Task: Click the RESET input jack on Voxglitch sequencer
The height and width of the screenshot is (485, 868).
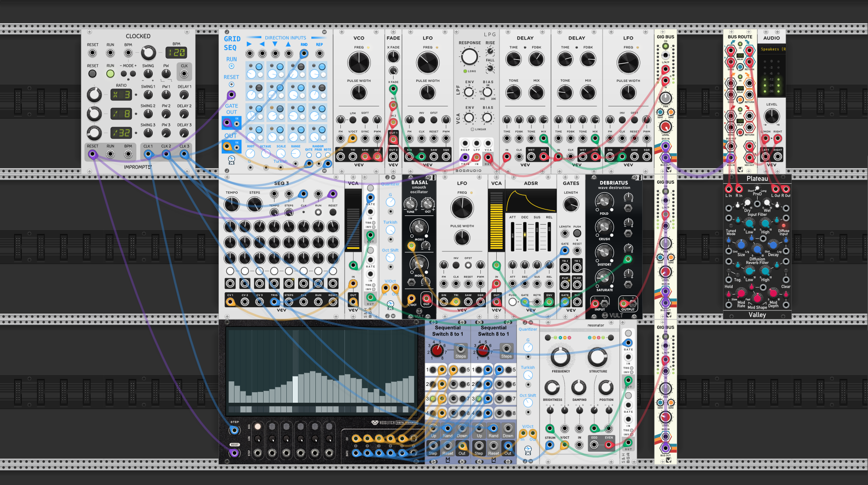Action: (x=234, y=453)
